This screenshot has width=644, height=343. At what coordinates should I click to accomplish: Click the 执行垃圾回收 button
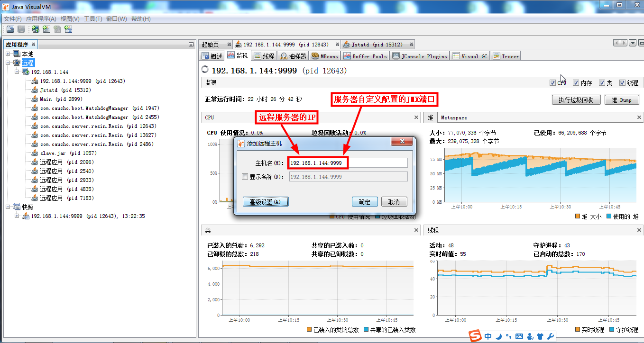click(x=576, y=100)
